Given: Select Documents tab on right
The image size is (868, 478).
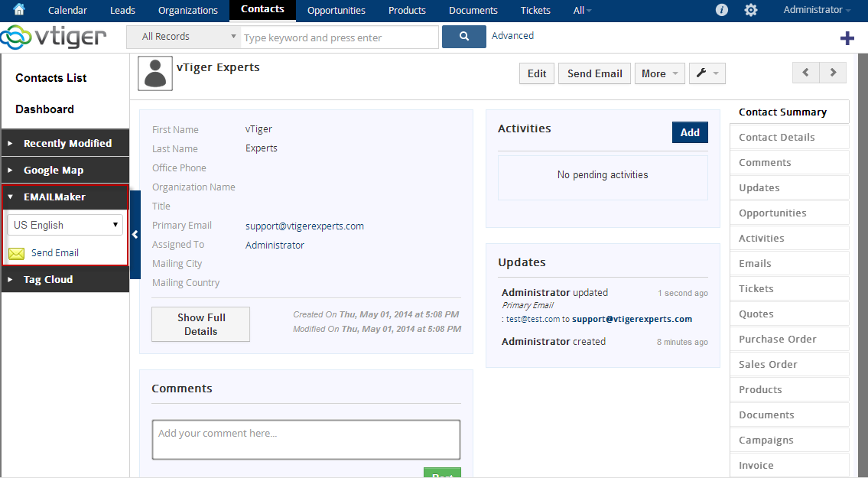Looking at the screenshot, I should click(789, 415).
